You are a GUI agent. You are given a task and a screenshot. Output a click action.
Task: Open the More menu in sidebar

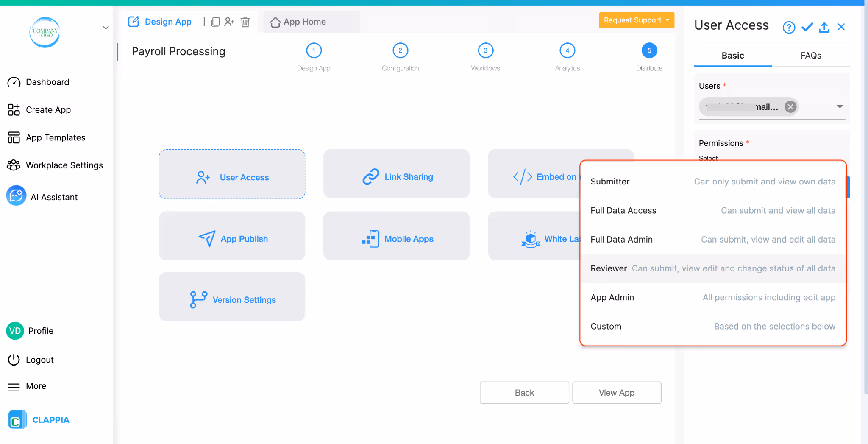[x=36, y=386]
